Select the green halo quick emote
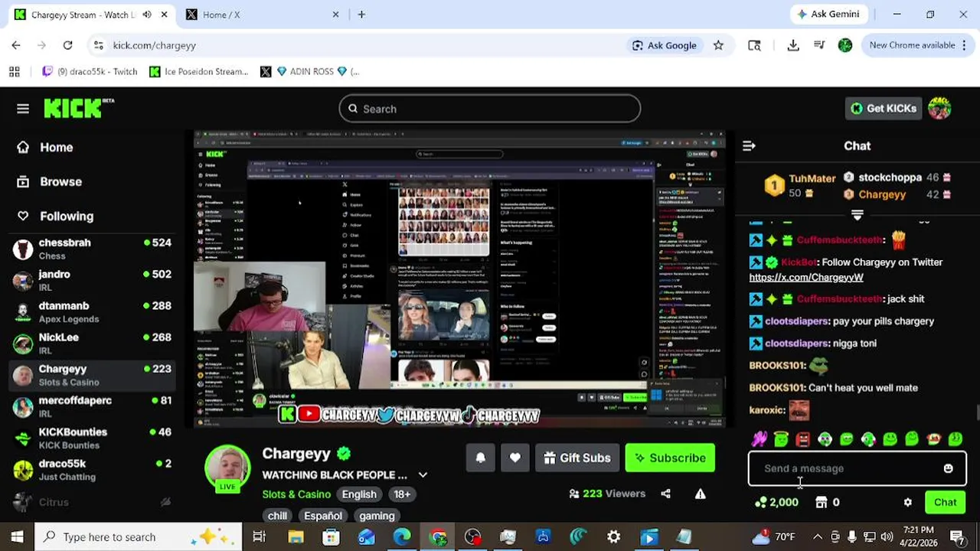The image size is (980, 551). tap(781, 439)
